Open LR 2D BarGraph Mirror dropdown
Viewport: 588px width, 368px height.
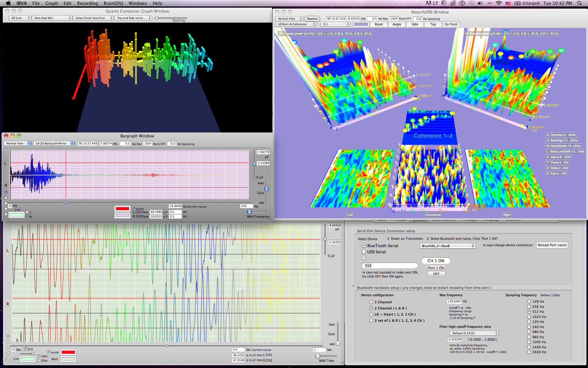pyautogui.click(x=54, y=144)
